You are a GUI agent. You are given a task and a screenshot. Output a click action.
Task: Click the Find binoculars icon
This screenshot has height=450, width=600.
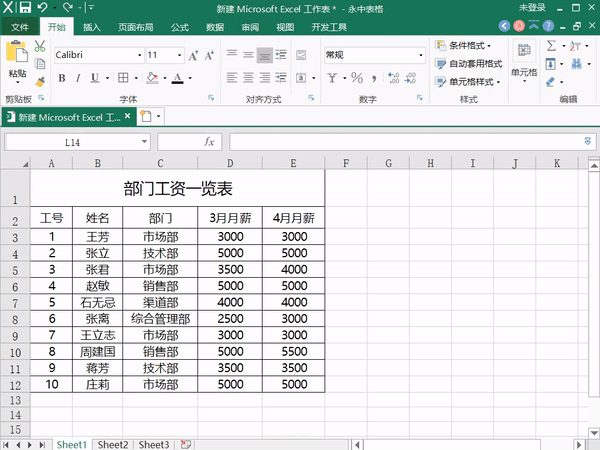pos(577,64)
